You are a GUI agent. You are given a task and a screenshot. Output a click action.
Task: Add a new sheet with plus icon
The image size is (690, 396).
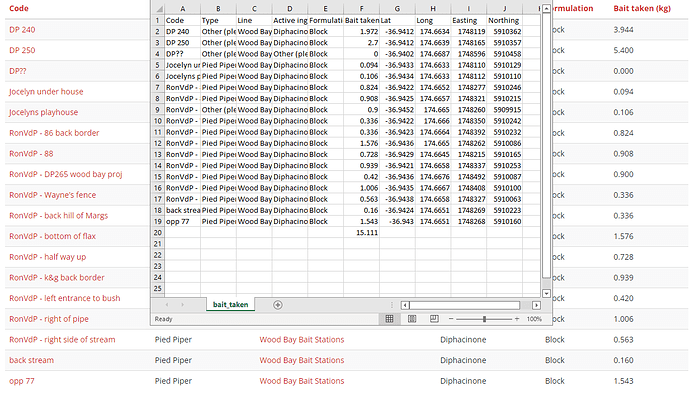click(278, 305)
